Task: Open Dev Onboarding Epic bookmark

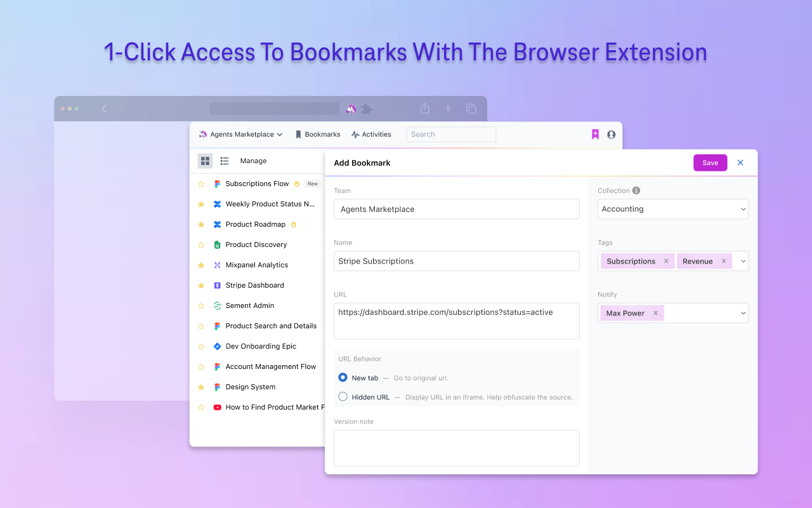Action: click(x=261, y=346)
